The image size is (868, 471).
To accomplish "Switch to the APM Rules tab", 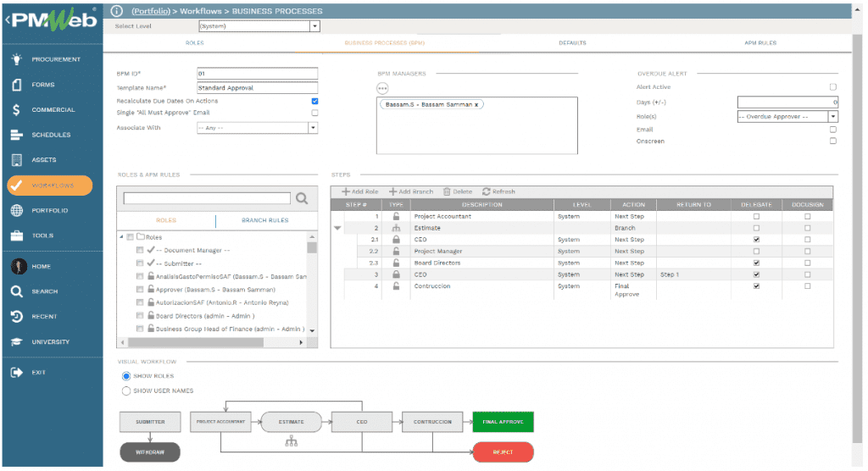I will click(x=760, y=42).
